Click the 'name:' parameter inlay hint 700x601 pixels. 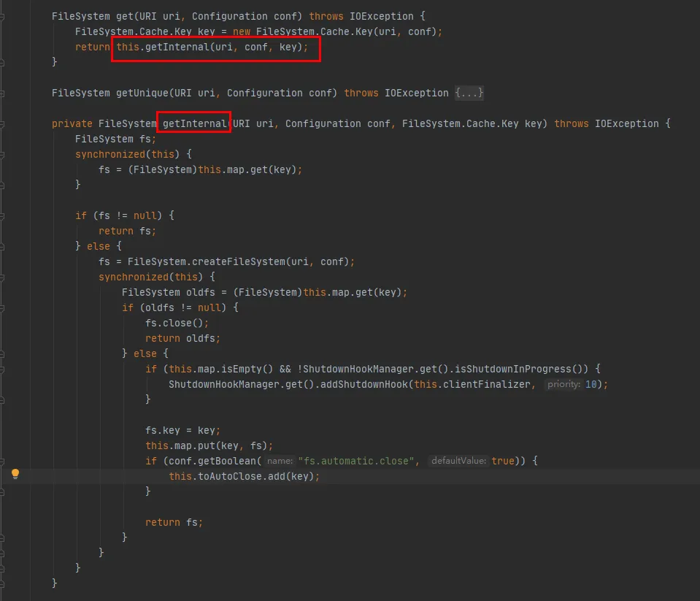pos(280,461)
